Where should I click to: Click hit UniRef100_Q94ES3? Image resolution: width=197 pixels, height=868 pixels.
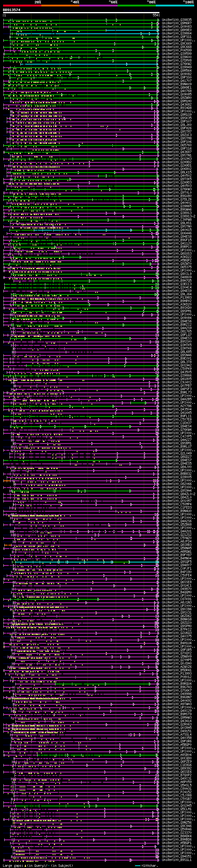[177, 338]
